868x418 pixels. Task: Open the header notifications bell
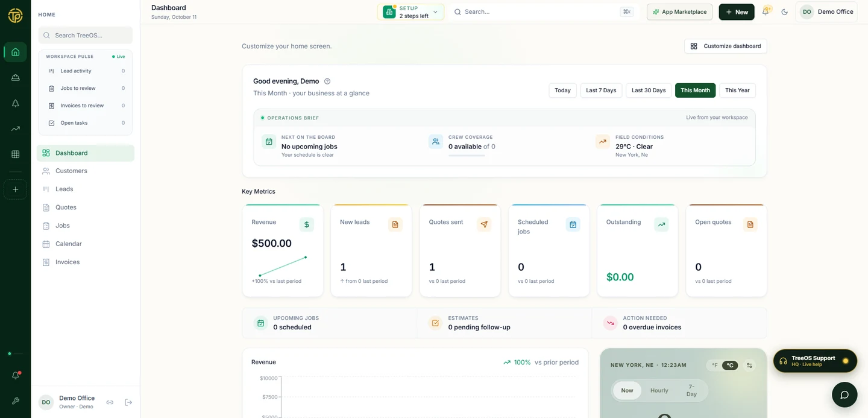(766, 11)
